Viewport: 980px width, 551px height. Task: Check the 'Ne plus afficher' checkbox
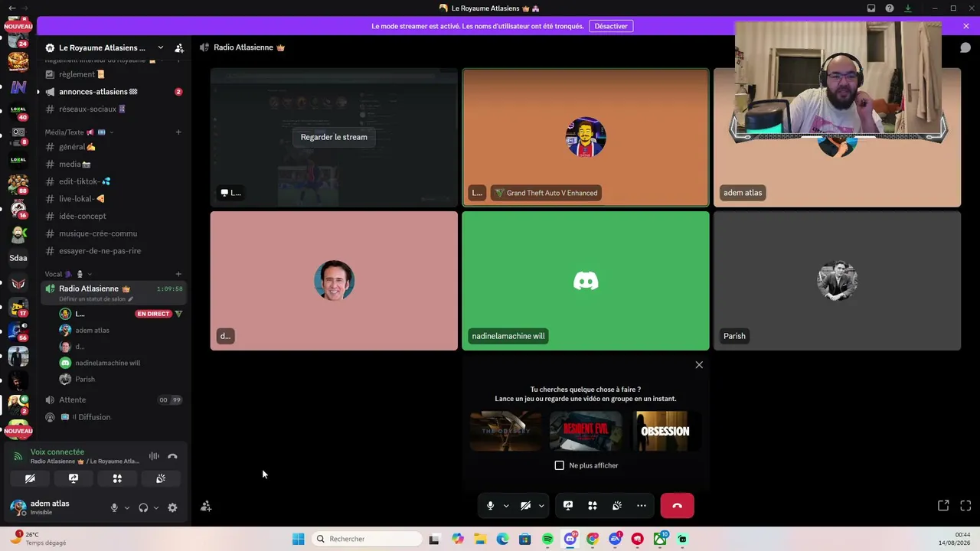coord(560,465)
